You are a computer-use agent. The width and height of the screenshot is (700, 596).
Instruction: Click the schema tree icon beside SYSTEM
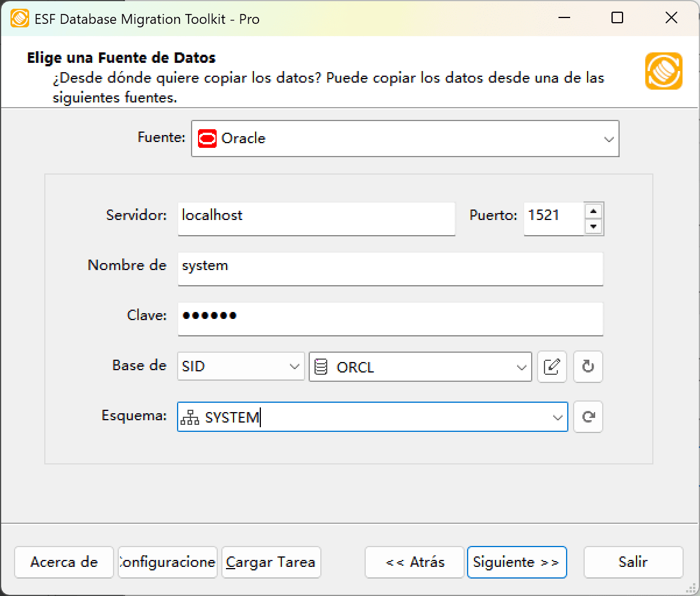point(190,417)
